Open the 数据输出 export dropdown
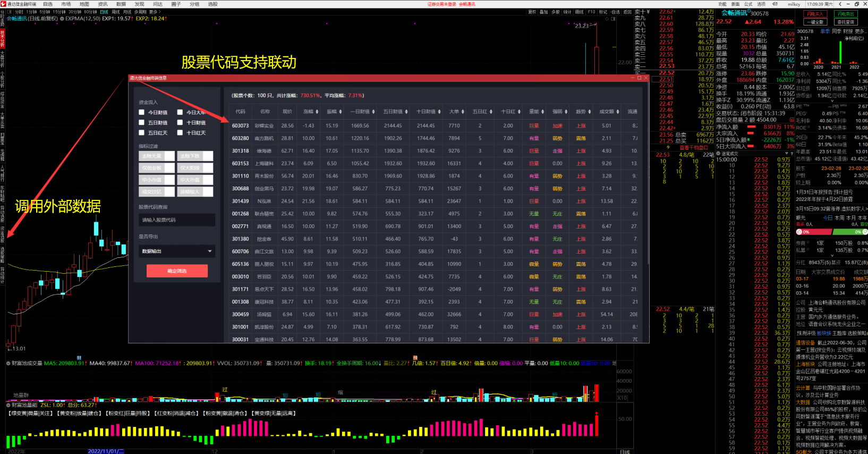This screenshot has width=868, height=454. pos(177,251)
